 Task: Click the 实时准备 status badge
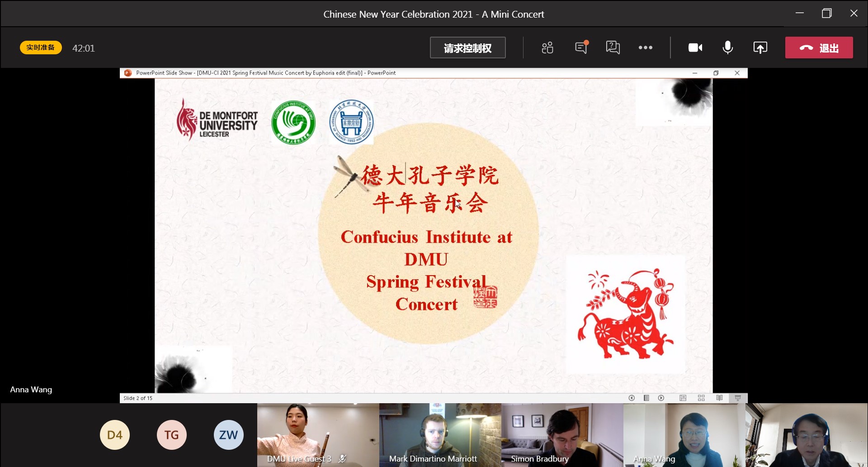tap(41, 48)
